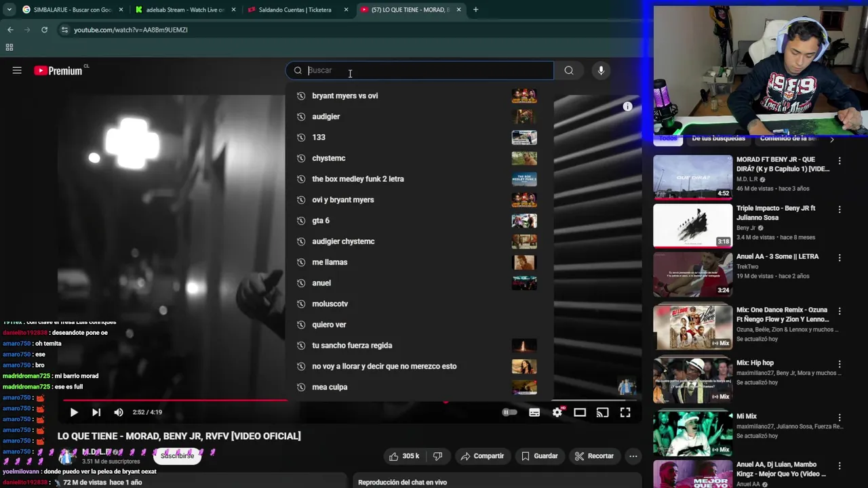This screenshot has width=868, height=488.
Task: Like the video with 305 k
Action: coord(403,456)
